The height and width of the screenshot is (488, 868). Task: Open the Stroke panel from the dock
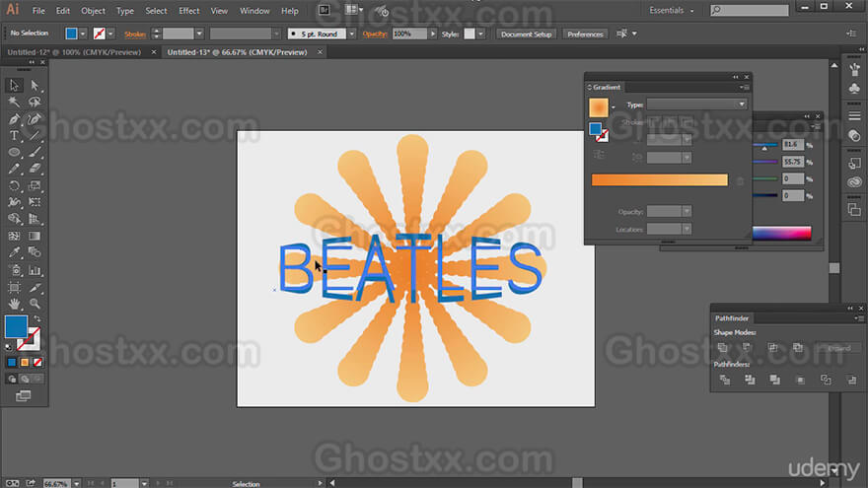(x=855, y=115)
